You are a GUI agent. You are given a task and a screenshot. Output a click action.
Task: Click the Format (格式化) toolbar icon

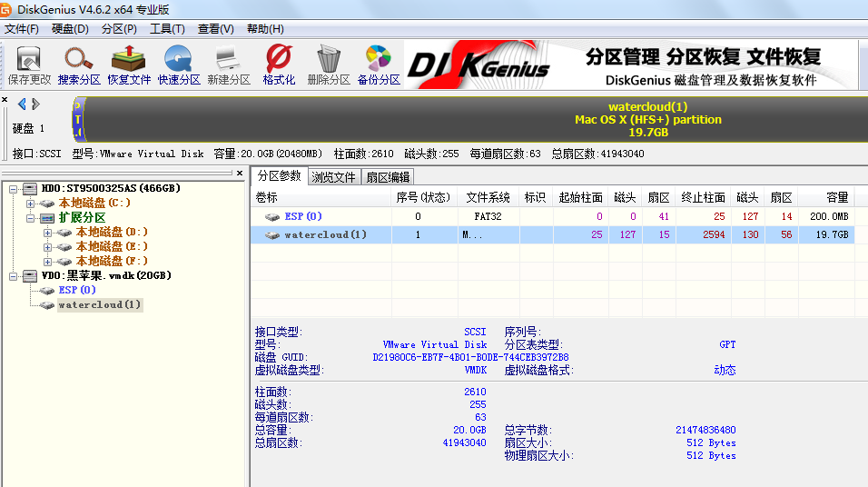(x=279, y=65)
